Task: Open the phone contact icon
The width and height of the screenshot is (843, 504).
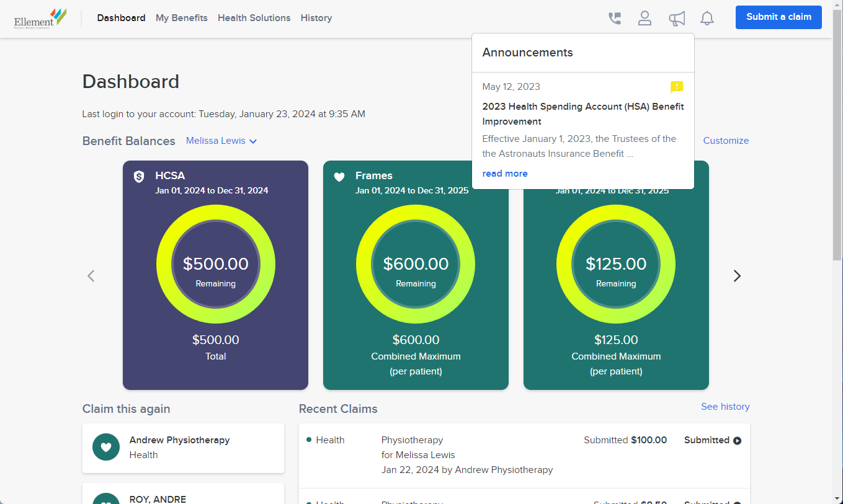Action: point(614,18)
